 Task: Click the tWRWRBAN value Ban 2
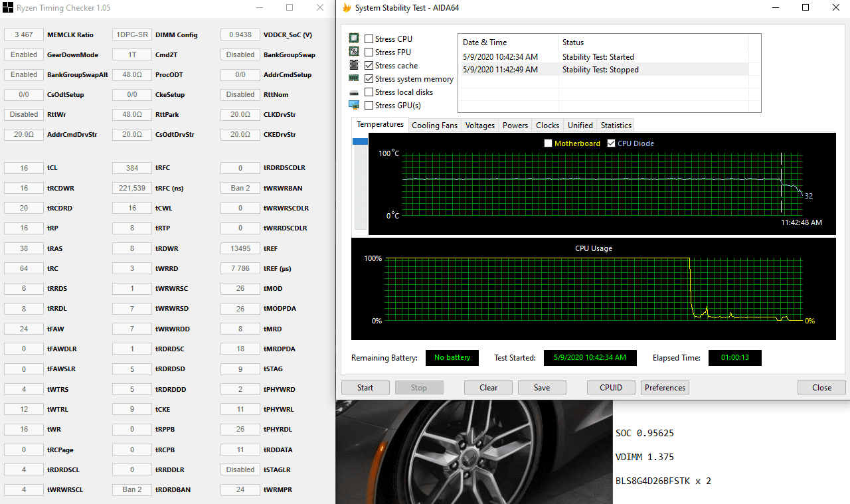click(240, 188)
